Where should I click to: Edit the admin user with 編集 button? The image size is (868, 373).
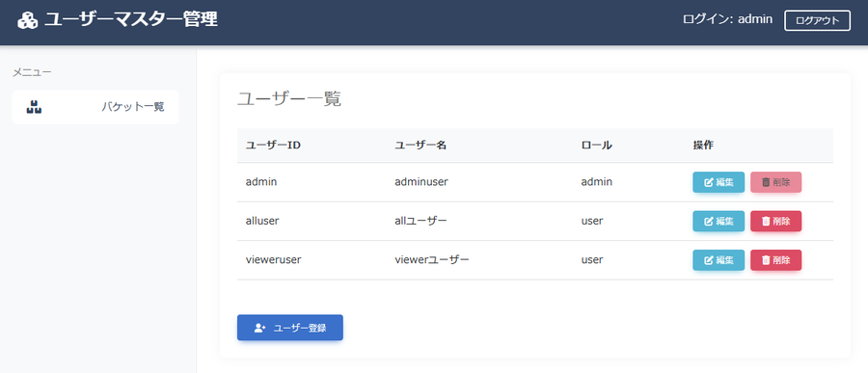(719, 182)
